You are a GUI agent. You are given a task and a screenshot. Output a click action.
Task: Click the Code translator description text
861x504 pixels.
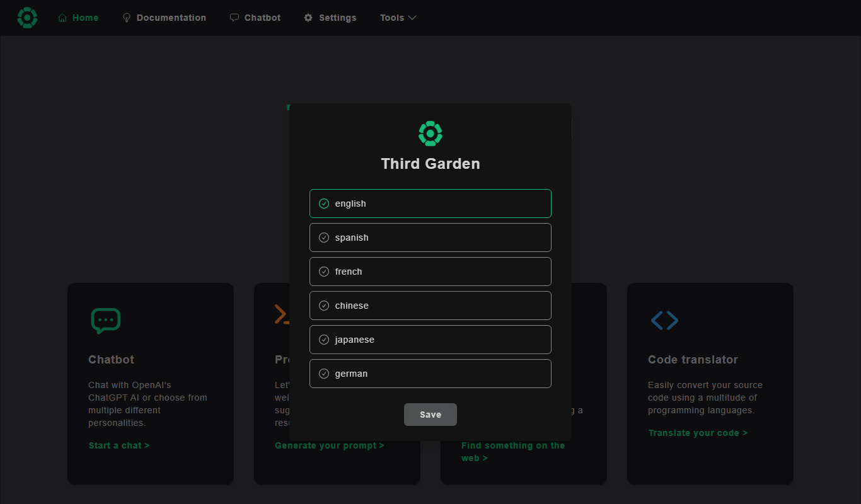pyautogui.click(x=705, y=398)
